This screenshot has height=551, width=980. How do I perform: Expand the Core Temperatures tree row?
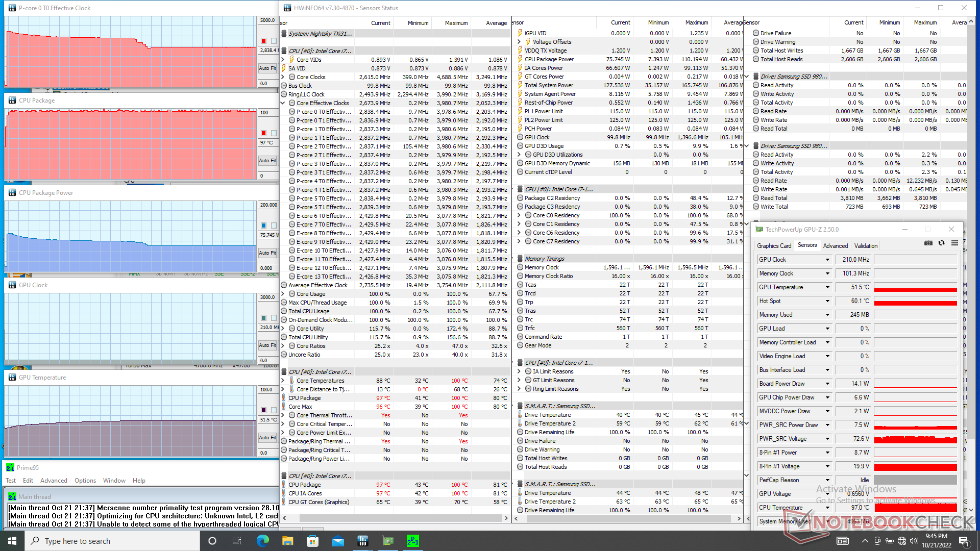[x=283, y=381]
